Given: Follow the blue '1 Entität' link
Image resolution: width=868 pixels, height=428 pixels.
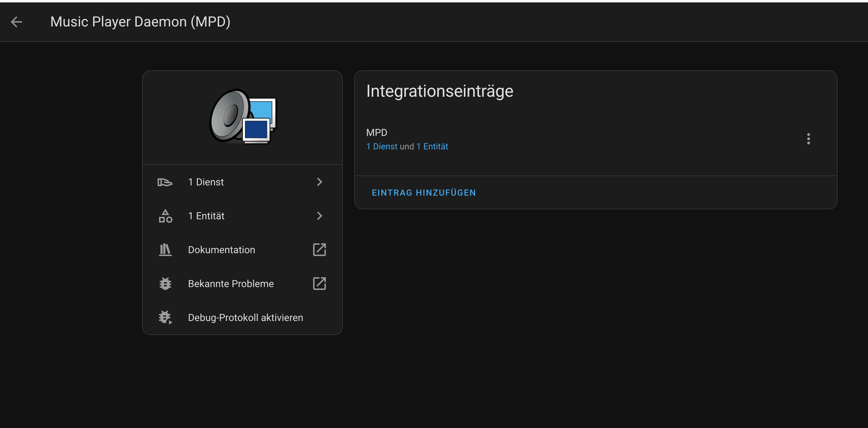Looking at the screenshot, I should (x=432, y=147).
